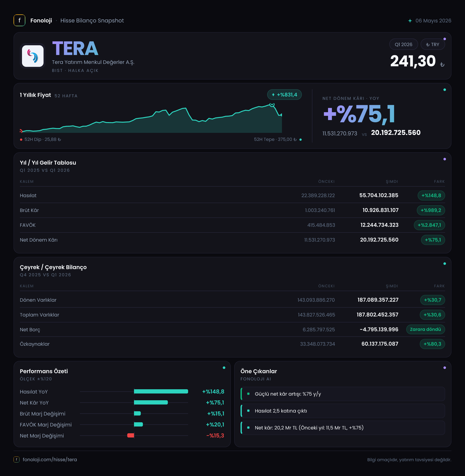Open the fonoloji.com/hisse/tera link
The image size is (465, 476).
[x=50, y=459]
